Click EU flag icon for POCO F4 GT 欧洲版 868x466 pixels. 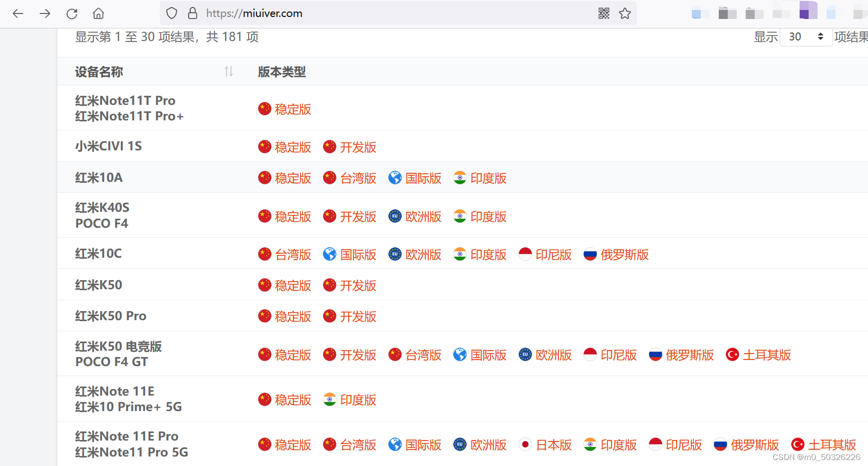[525, 354]
